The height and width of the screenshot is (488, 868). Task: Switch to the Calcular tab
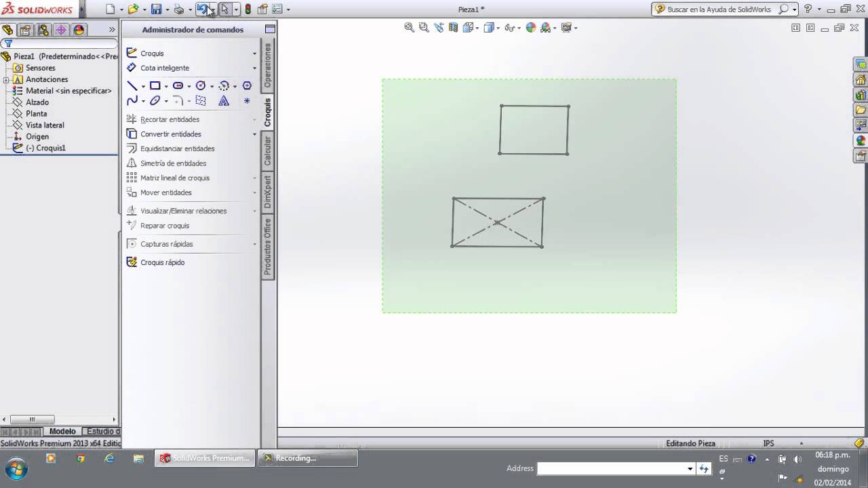point(268,150)
